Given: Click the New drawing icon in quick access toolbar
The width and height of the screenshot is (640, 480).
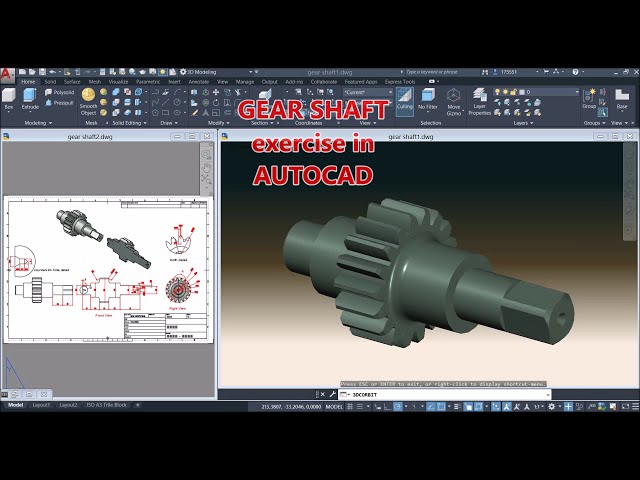Looking at the screenshot, I should (x=22, y=72).
